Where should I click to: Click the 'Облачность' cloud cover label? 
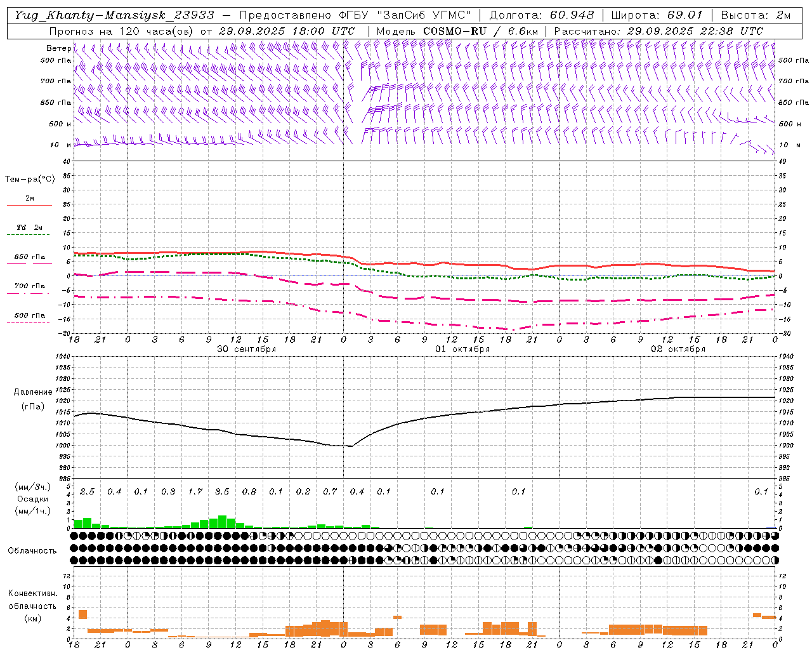[x=32, y=551]
